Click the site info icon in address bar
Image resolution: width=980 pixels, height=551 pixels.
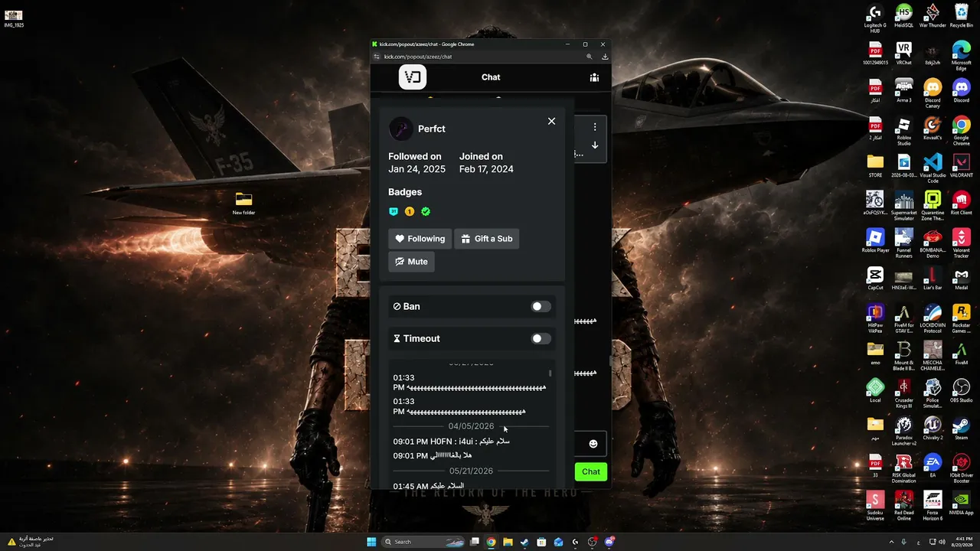coord(377,57)
